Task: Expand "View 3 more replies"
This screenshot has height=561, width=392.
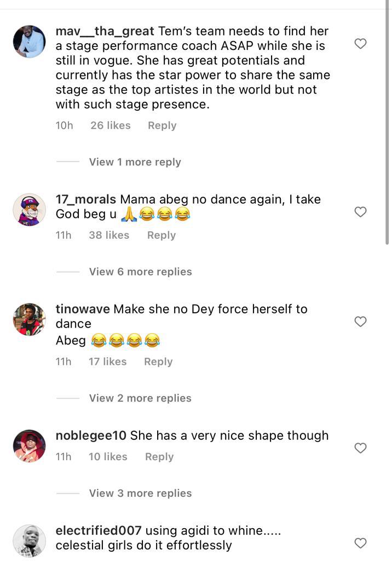Action: (140, 493)
